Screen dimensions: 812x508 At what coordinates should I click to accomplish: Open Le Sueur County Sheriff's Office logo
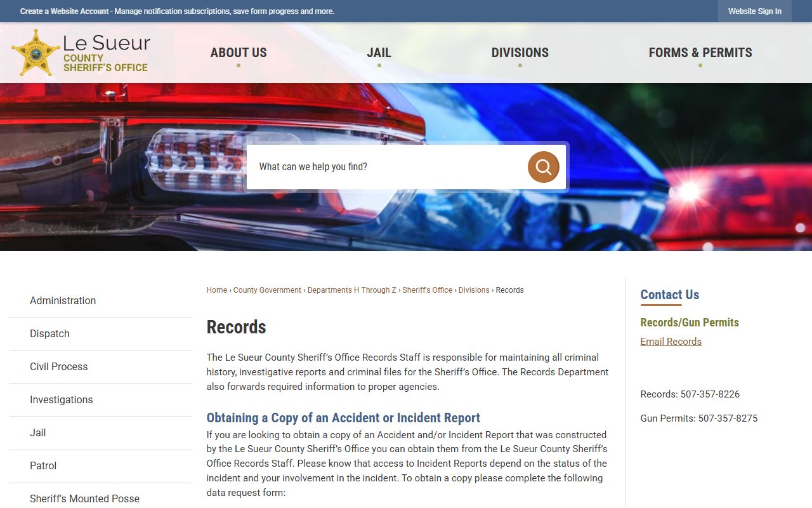pos(81,53)
